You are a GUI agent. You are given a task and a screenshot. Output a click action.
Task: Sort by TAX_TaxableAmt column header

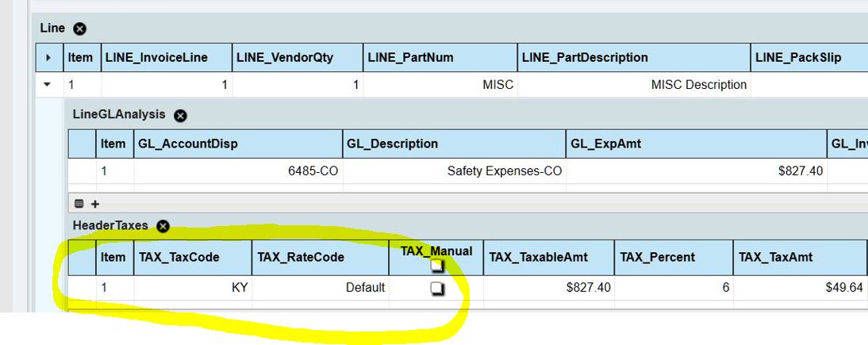pyautogui.click(x=548, y=258)
